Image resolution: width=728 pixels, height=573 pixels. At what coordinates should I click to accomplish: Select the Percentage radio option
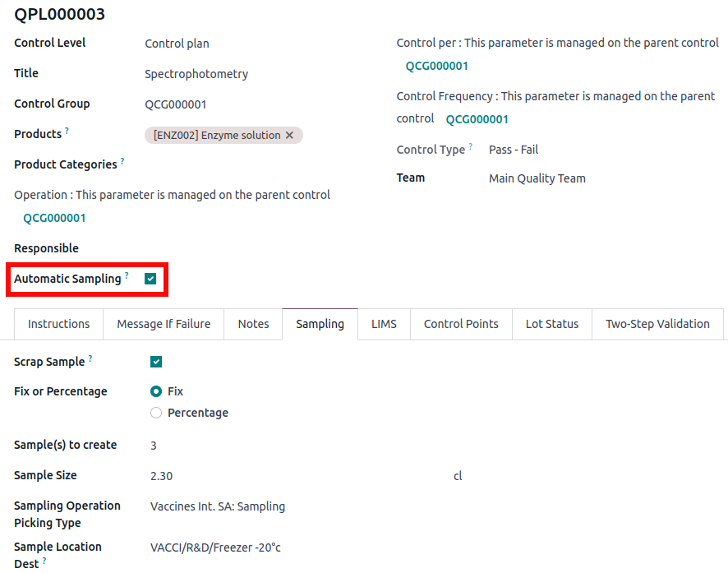click(x=156, y=413)
